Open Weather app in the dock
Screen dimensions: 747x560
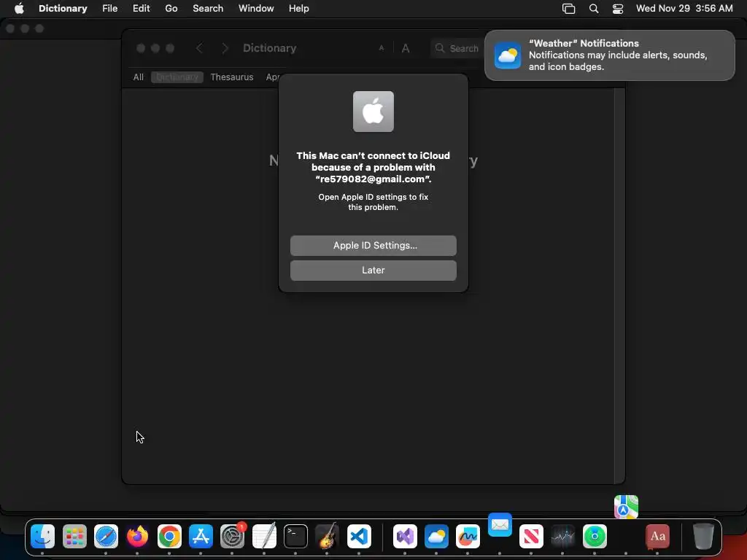coord(436,536)
